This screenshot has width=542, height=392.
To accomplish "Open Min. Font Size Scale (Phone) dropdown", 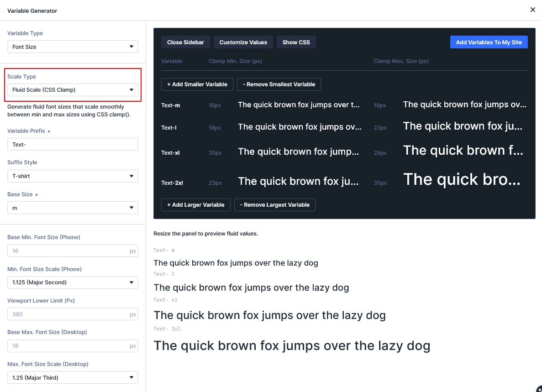I will click(73, 282).
